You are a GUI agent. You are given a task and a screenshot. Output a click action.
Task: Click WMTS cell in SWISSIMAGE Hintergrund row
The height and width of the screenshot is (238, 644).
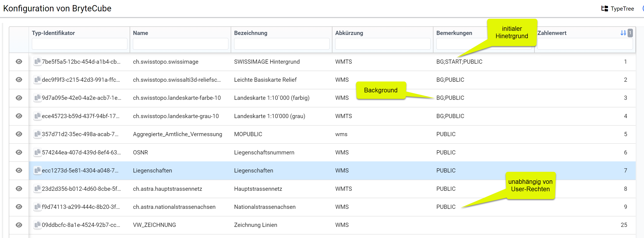[343, 62]
